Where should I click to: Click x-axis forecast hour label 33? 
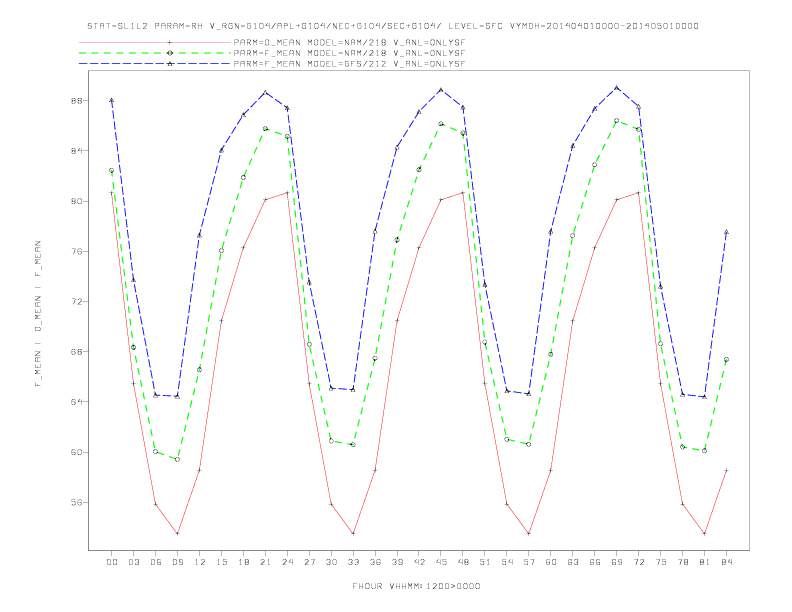[x=353, y=562]
